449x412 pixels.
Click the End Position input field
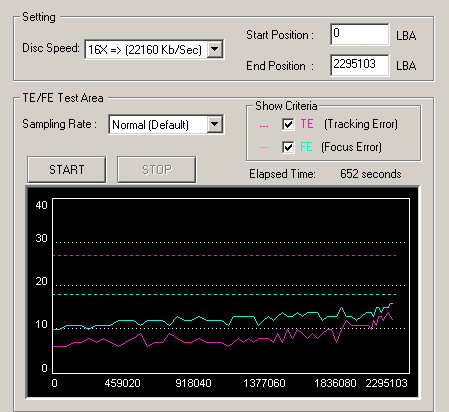point(360,65)
